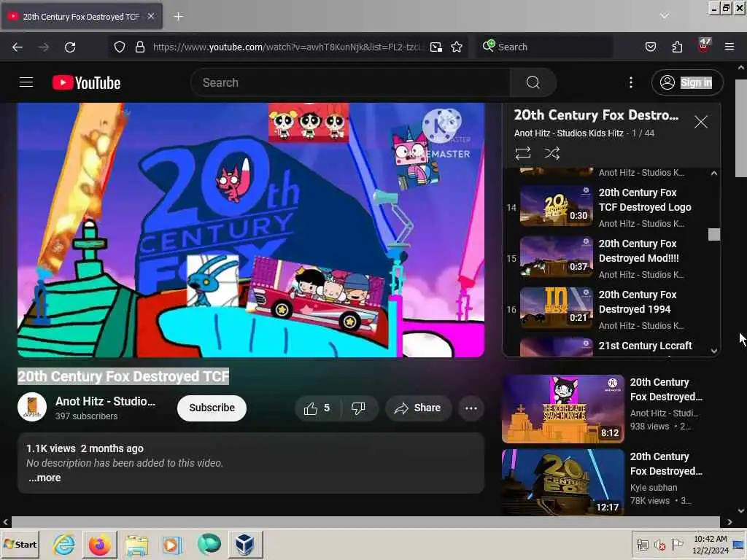Click the muted volume tray icon
747x560 pixels.
tap(659, 544)
